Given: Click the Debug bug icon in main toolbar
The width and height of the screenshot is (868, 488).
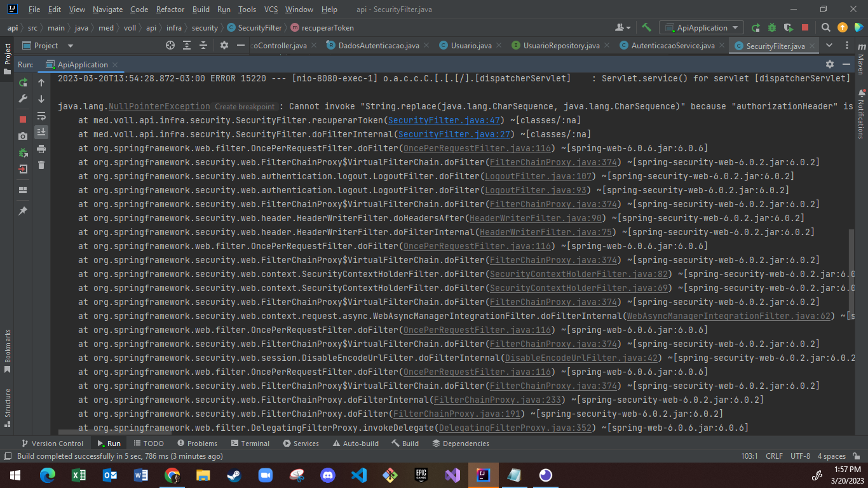Looking at the screenshot, I should click(772, 27).
